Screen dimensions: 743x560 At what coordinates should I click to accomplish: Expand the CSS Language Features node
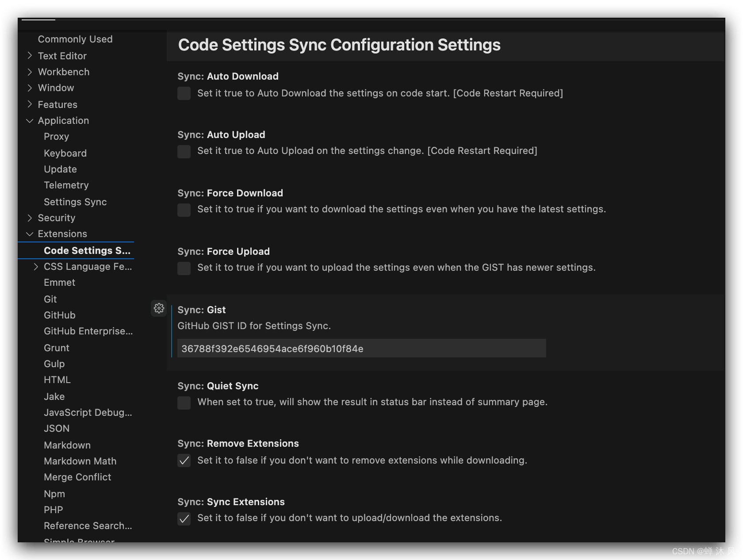point(36,266)
